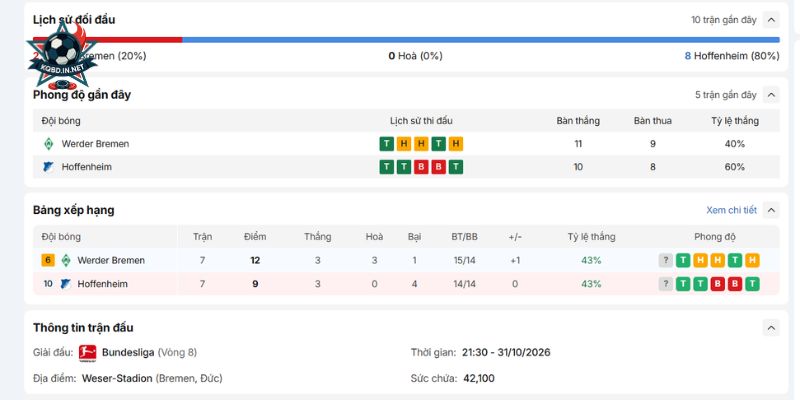
Task: Open the Xem chi tiết link
Action: [x=731, y=210]
